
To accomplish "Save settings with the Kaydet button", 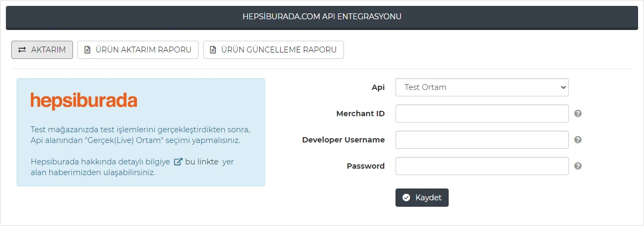I will point(422,198).
